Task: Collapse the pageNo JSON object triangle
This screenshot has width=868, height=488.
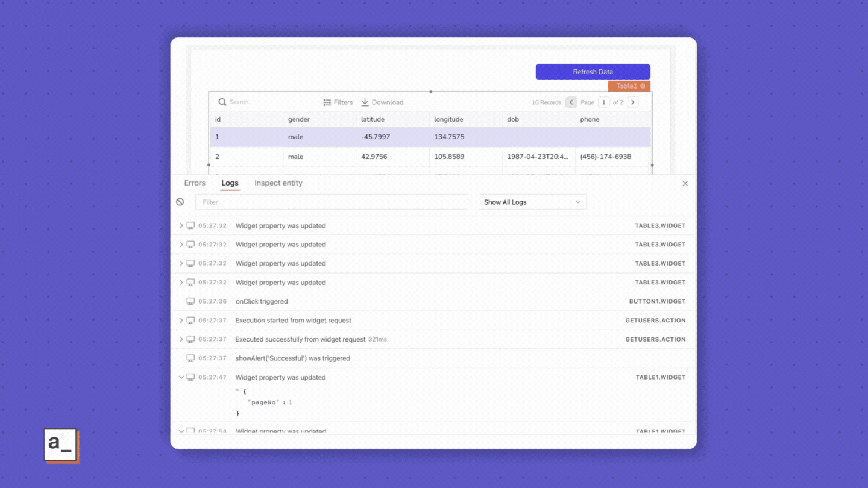Action: [237, 390]
